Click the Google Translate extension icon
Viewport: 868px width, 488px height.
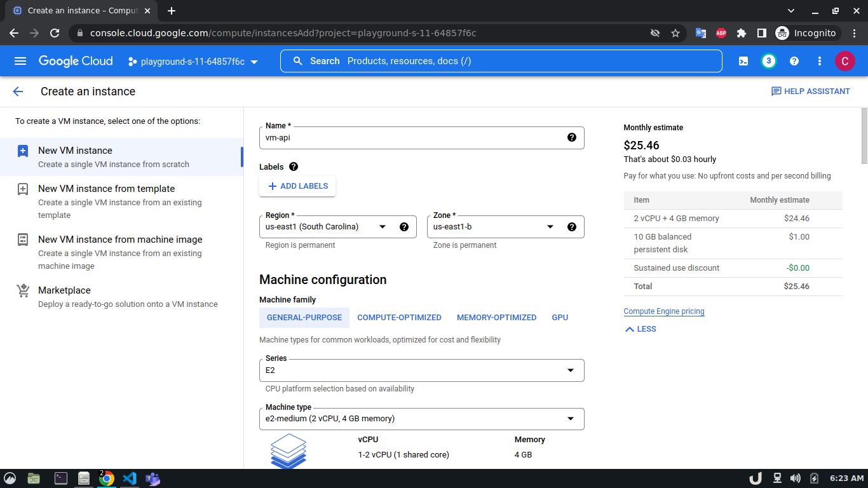[x=701, y=33]
